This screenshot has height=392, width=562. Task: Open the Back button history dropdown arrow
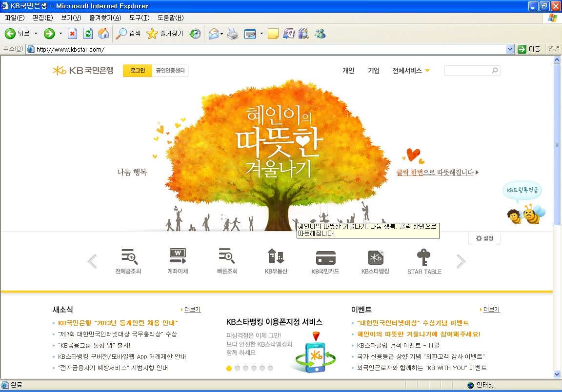tap(36, 34)
